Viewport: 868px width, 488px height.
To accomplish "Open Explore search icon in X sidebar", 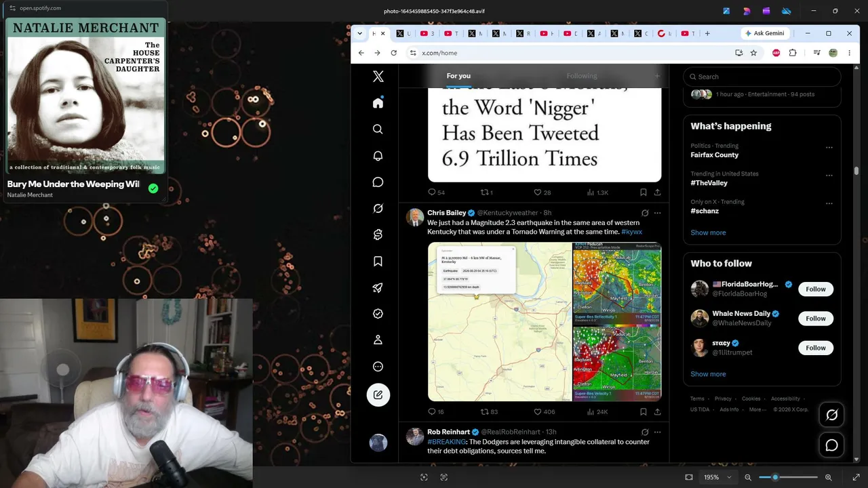I will pos(378,129).
